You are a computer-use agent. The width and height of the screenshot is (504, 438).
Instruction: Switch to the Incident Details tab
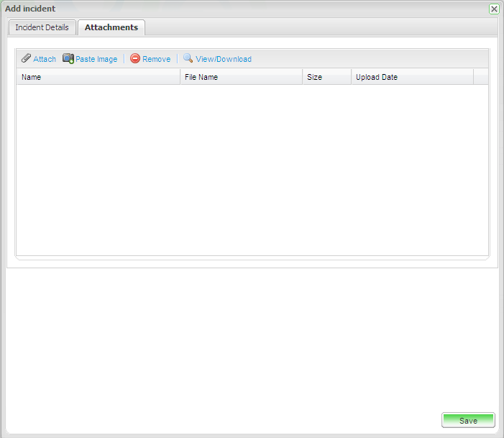click(x=42, y=27)
